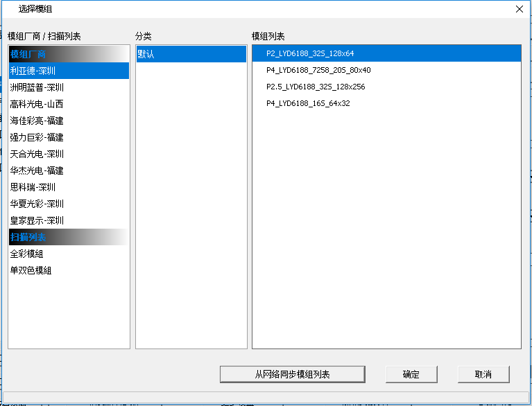Image resolution: width=532 pixels, height=406 pixels.
Task: Select manufacturer 洲明蓝普-深圳
Action: (x=37, y=87)
